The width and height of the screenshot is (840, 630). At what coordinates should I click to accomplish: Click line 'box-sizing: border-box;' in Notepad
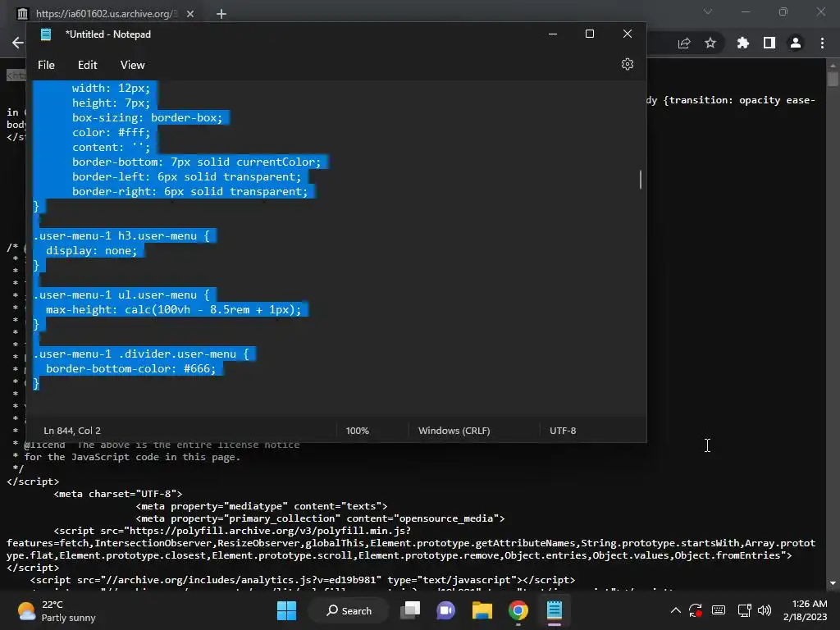pyautogui.click(x=147, y=118)
